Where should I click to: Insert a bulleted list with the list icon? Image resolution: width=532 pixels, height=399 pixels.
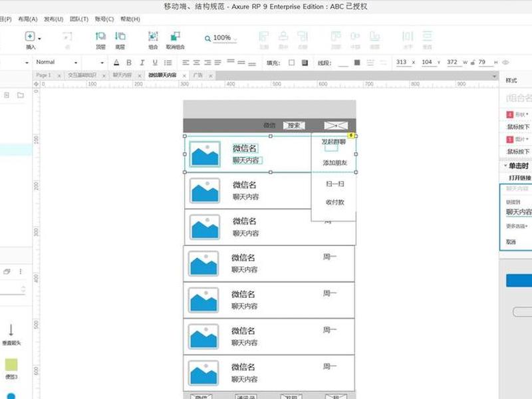click(x=168, y=63)
